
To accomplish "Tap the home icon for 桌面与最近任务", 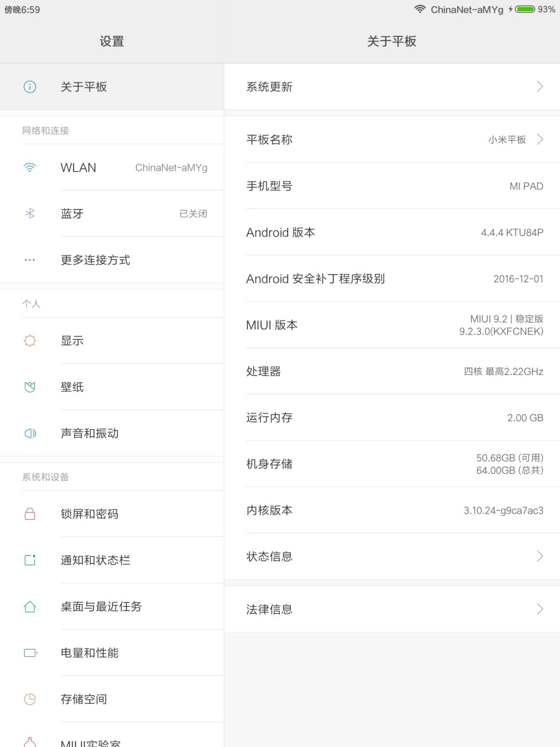I will [30, 606].
